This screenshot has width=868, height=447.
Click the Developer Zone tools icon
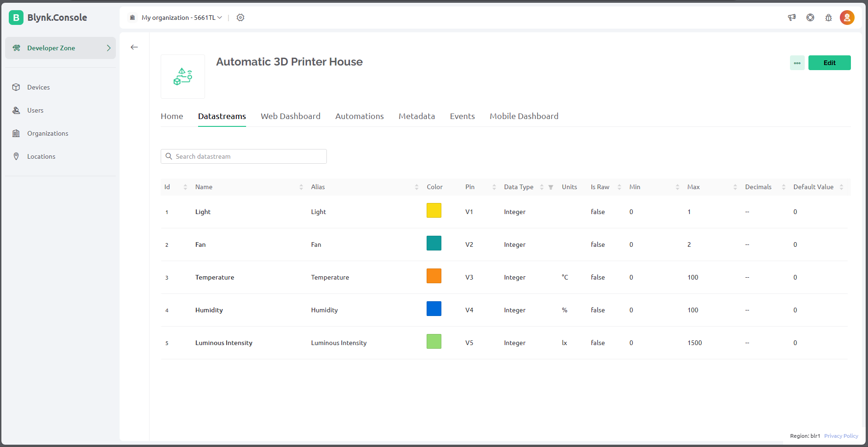pyautogui.click(x=16, y=48)
